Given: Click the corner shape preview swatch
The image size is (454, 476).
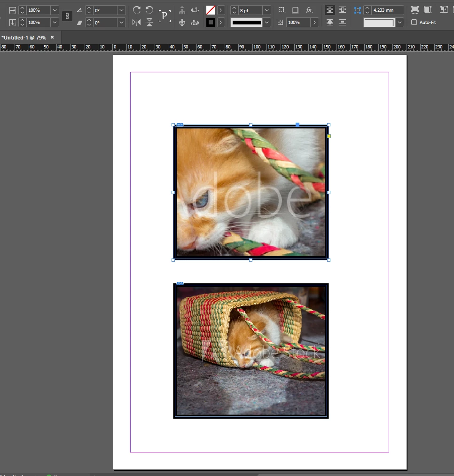Looking at the screenshot, I should click(379, 23).
